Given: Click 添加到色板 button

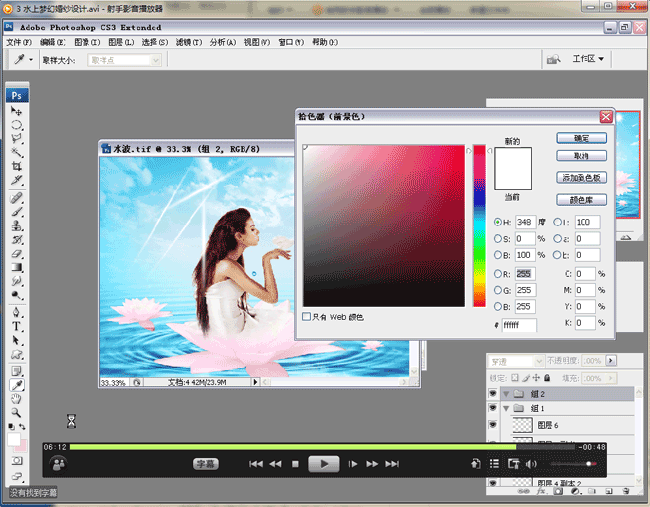Looking at the screenshot, I should pos(581,178).
